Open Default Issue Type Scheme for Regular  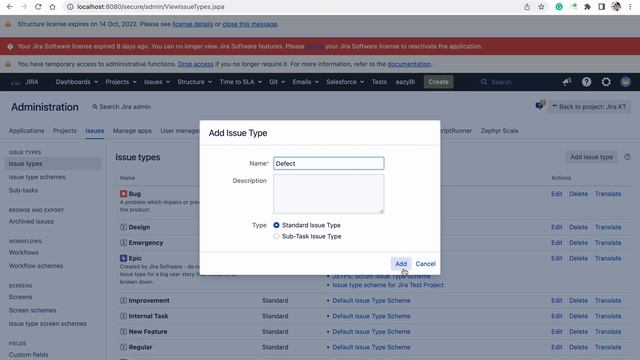371,347
